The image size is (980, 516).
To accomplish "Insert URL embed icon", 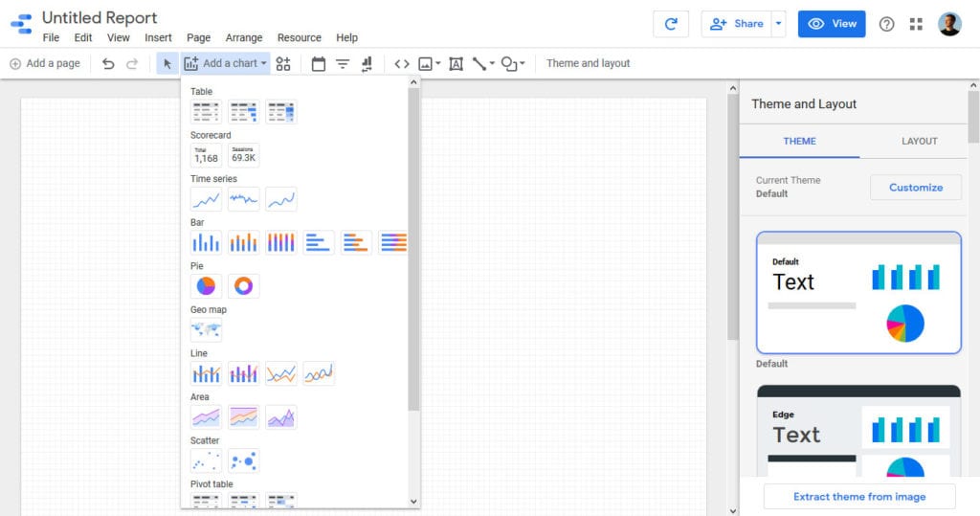I will [401, 63].
